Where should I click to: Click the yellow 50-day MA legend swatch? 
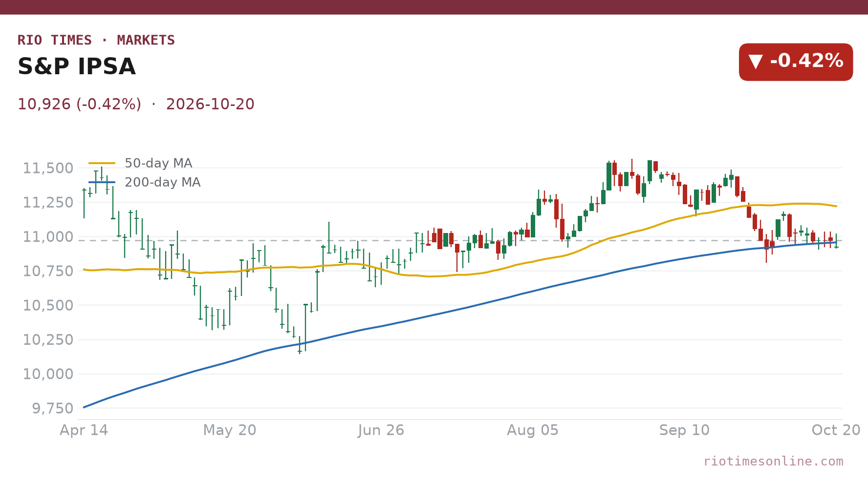tap(102, 163)
